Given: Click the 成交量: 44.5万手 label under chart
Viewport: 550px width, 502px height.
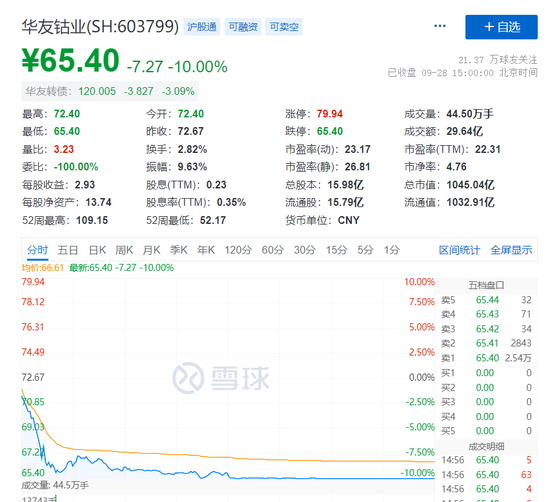Looking at the screenshot, I should tap(55, 486).
